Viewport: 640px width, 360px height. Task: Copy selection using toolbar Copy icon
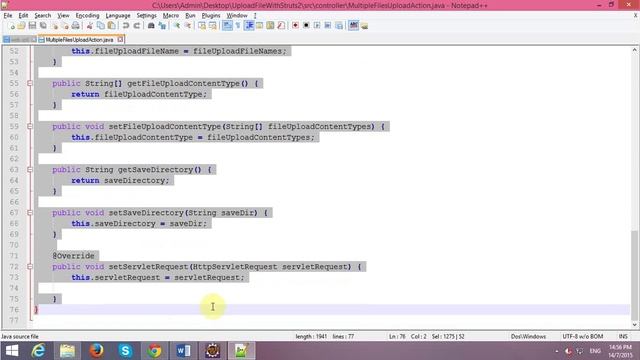click(x=100, y=26)
